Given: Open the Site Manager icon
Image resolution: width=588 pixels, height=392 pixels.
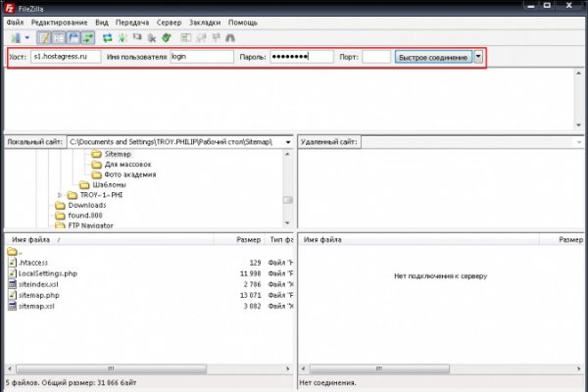Looking at the screenshot, I should coord(11,37).
